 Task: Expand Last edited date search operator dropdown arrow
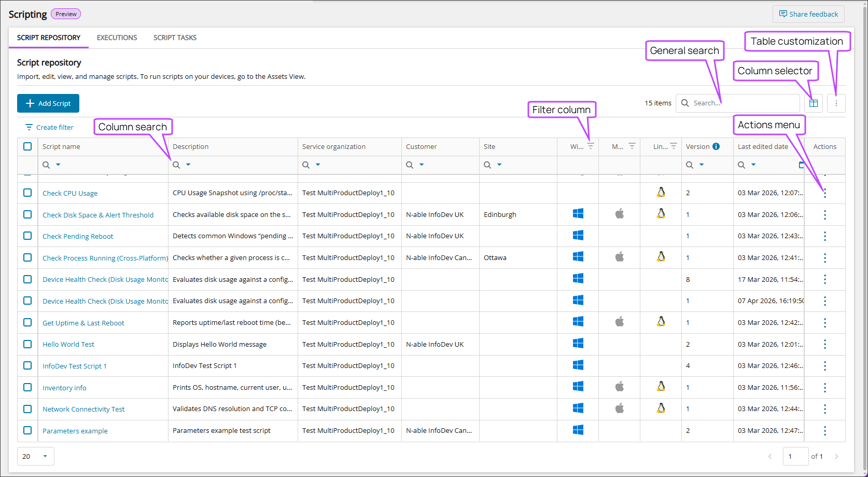pyautogui.click(x=753, y=165)
